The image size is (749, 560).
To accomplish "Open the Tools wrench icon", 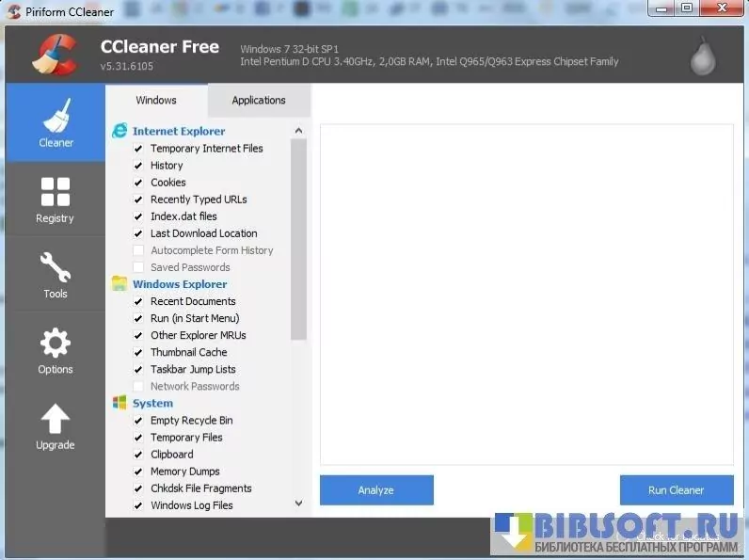I will tap(56, 267).
